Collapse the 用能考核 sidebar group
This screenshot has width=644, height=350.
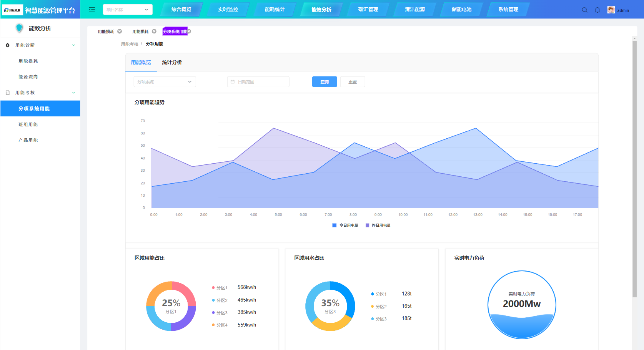[73, 93]
